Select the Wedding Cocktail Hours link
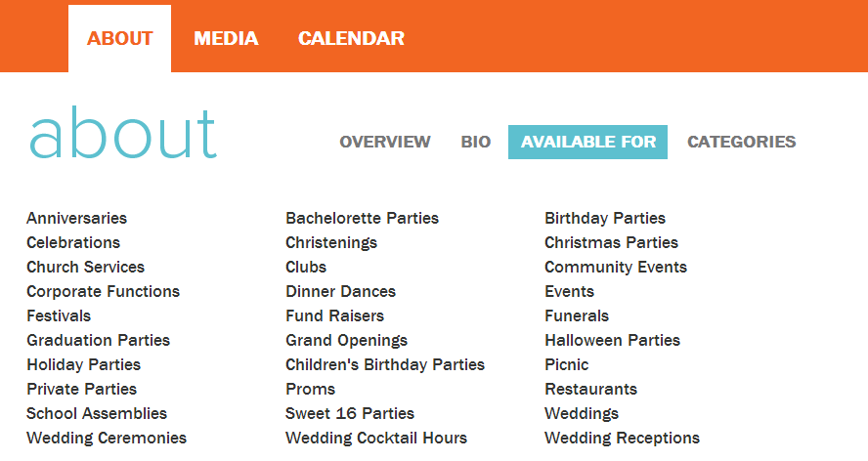Image resolution: width=868 pixels, height=461 pixels. pyautogui.click(x=376, y=438)
